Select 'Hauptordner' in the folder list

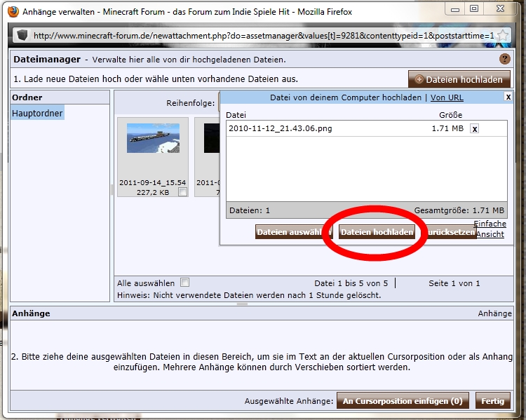(37, 113)
